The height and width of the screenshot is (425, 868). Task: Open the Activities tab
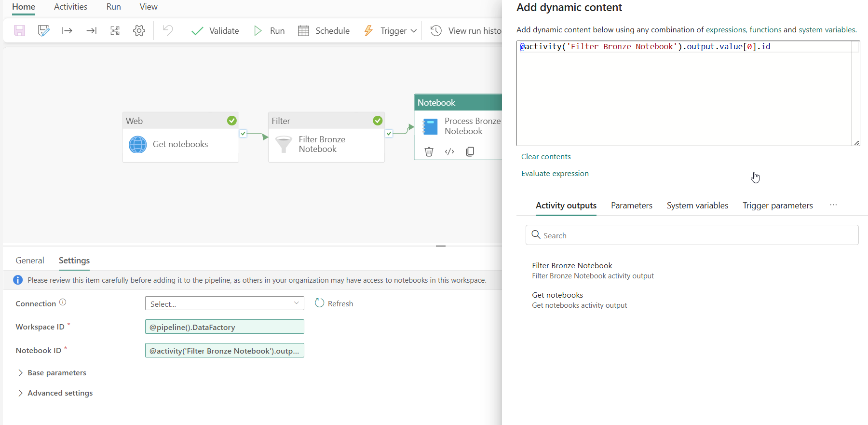[70, 7]
